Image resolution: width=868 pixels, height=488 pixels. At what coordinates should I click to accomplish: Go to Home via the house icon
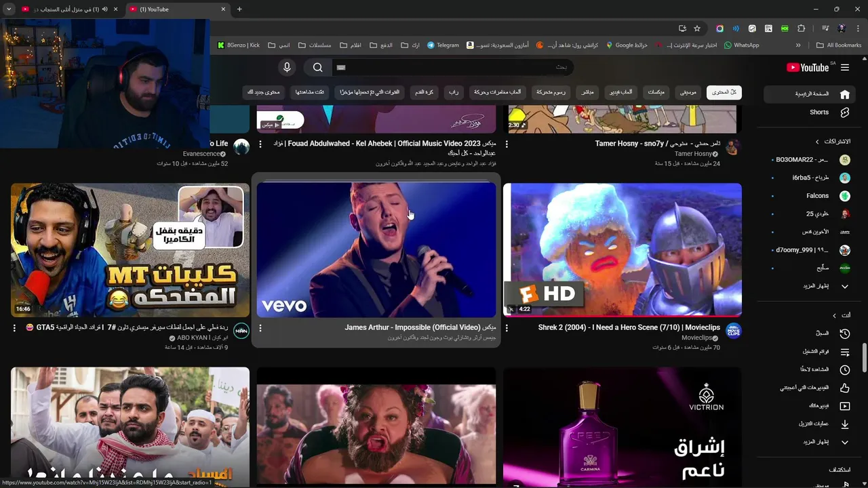point(845,94)
